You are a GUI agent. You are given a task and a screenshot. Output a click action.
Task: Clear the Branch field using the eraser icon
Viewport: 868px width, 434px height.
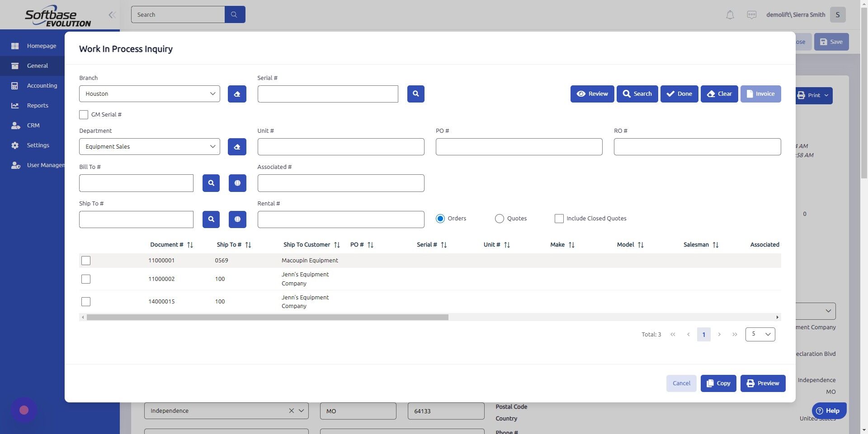pyautogui.click(x=237, y=93)
